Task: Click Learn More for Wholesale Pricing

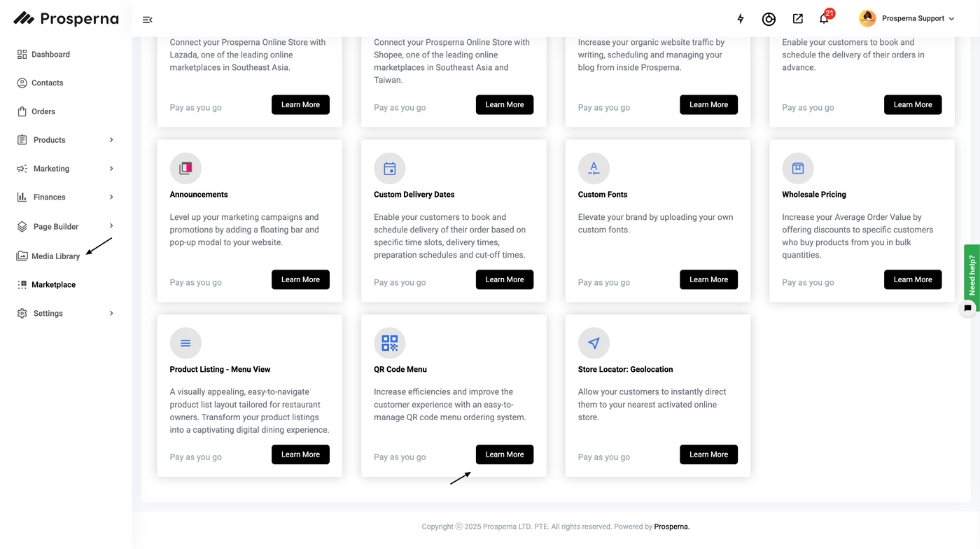Action: pos(912,279)
